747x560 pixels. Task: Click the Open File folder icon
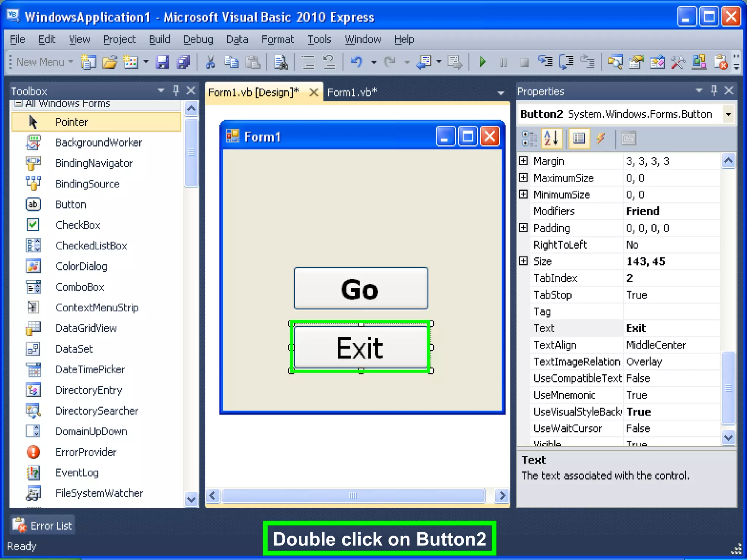(x=110, y=62)
